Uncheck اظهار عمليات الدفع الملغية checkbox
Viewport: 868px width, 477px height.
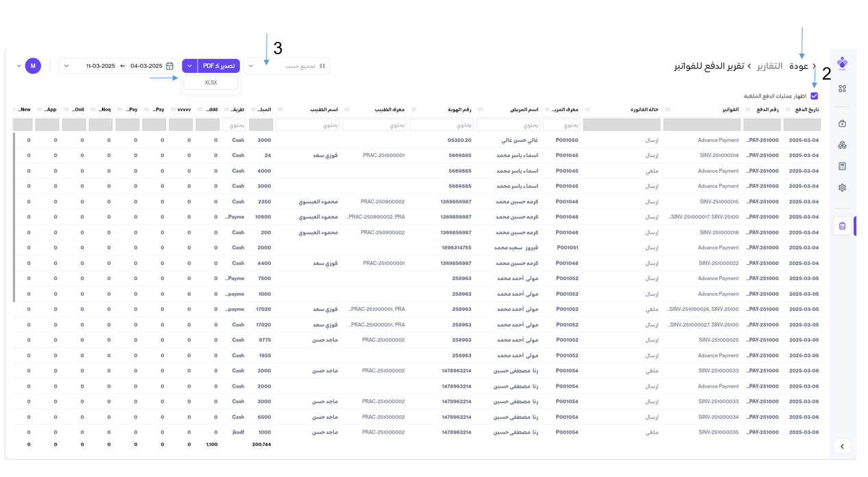click(x=814, y=96)
